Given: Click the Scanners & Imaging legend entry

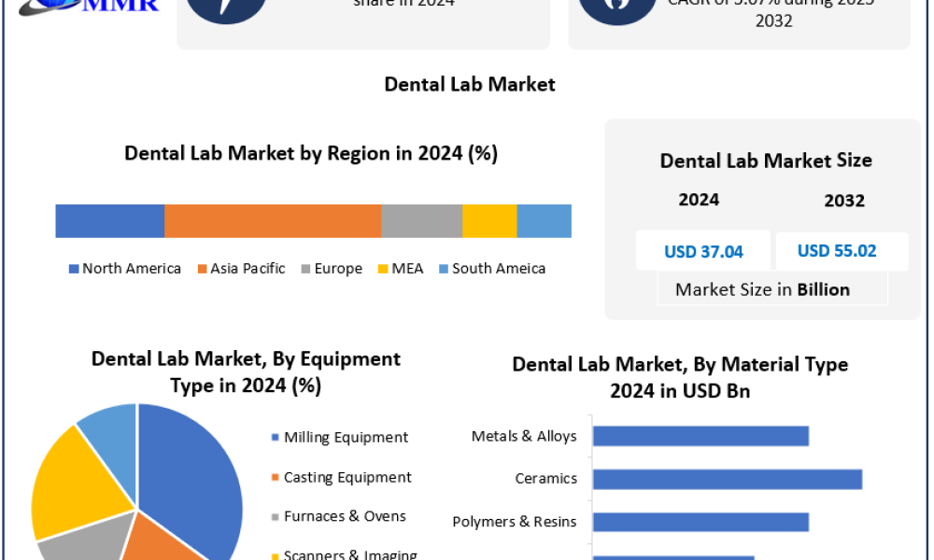Looking at the screenshot, I should (x=345, y=554).
